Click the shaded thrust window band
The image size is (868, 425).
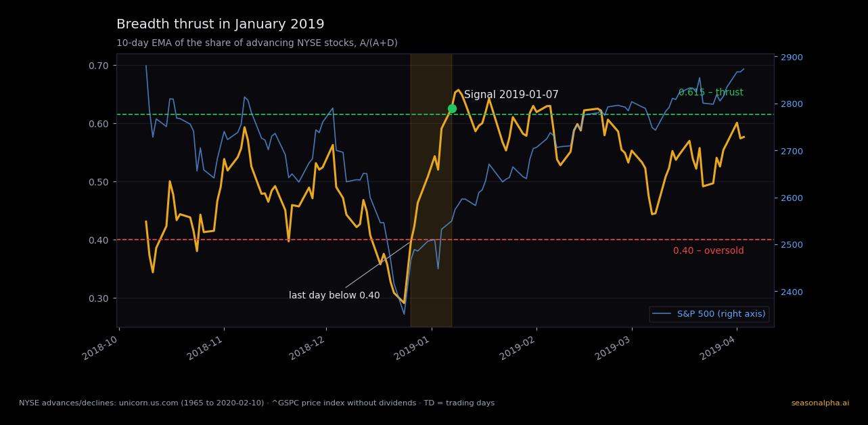(x=431, y=190)
